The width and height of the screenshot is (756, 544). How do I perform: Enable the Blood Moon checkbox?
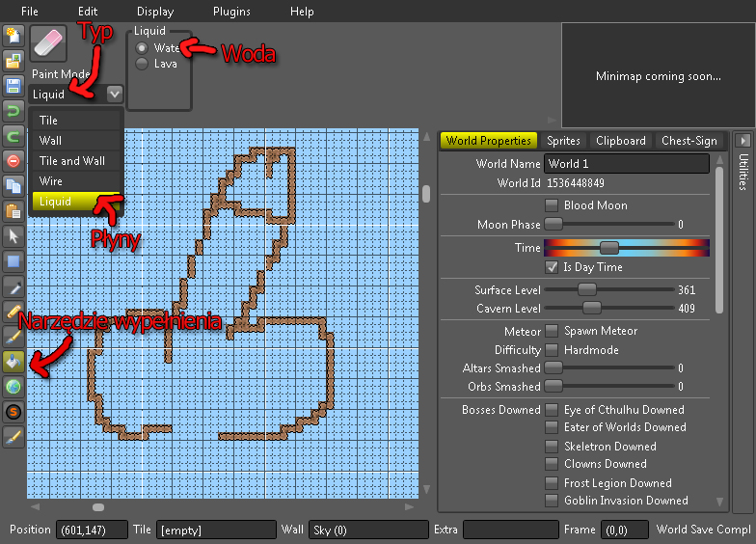click(x=552, y=205)
